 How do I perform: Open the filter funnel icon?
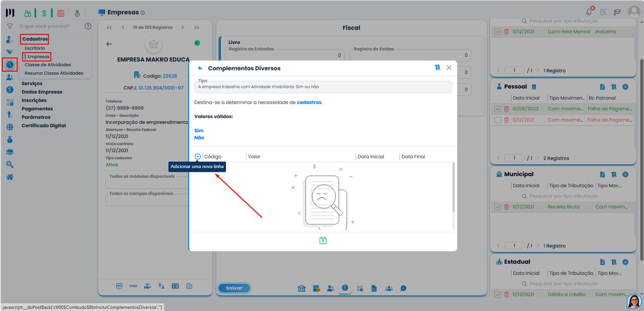(x=10, y=26)
